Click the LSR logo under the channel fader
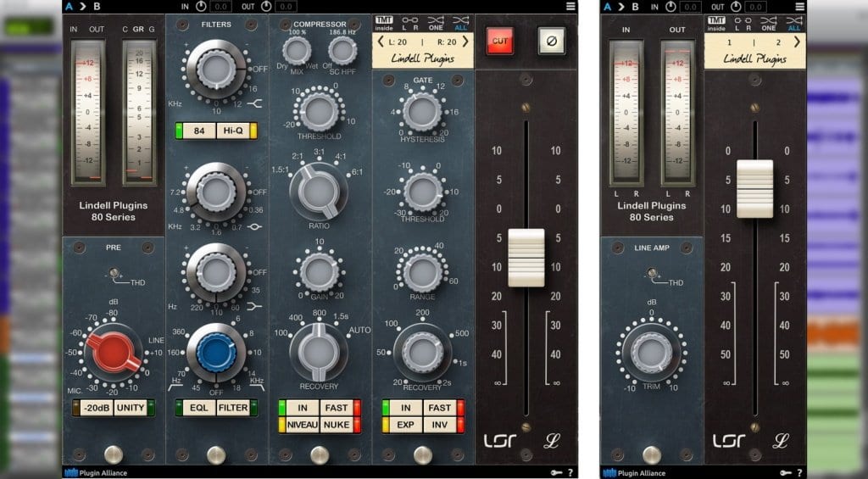This screenshot has height=479, width=868. tap(500, 441)
